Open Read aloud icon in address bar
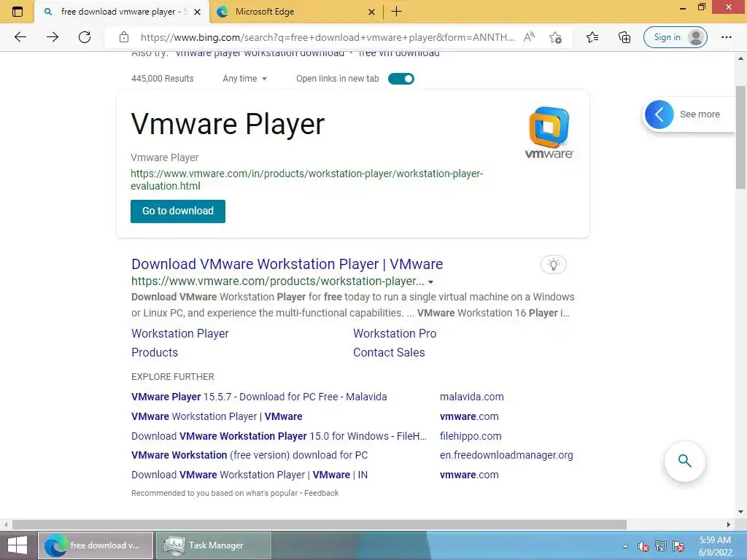 coord(529,37)
